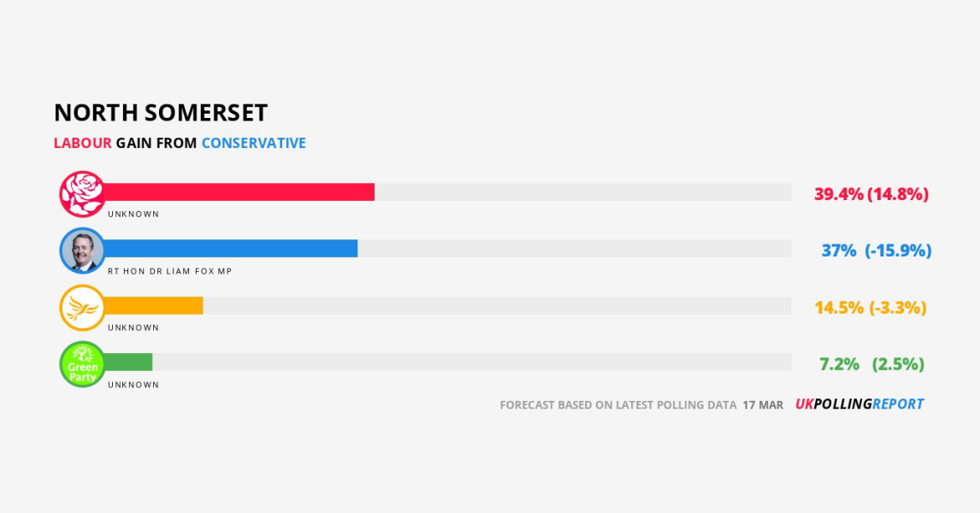Click the 37% (-15.9%) Conservative result
Screen dimensions: 980x513
(877, 251)
